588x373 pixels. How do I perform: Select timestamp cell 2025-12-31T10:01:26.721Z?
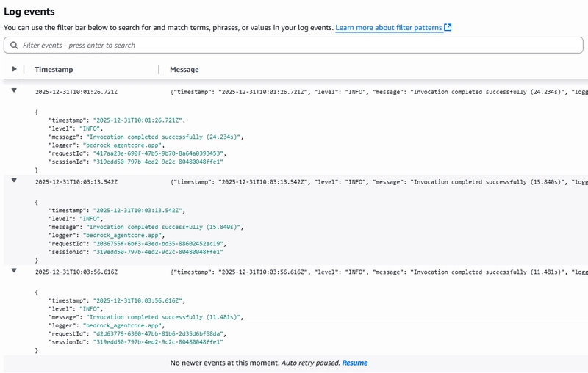76,92
